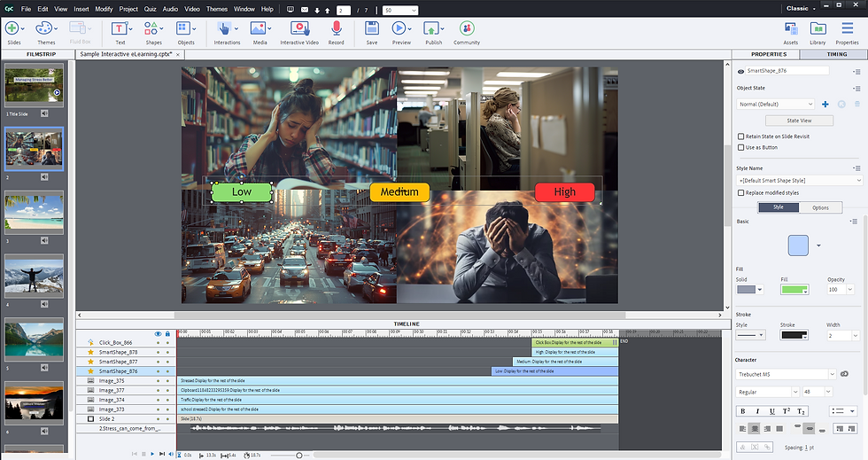Play the timeline with the play button

pos(152,454)
